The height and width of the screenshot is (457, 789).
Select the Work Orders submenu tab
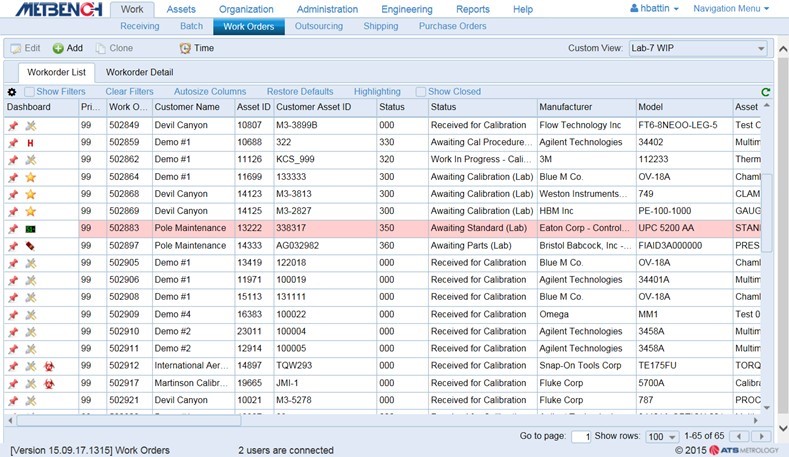[249, 27]
